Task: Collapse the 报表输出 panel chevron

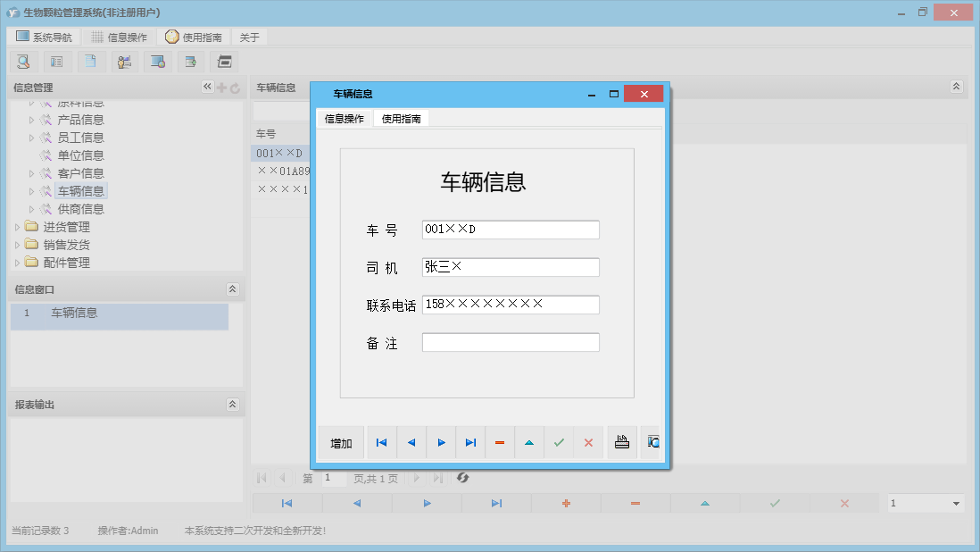Action: pyautogui.click(x=232, y=404)
